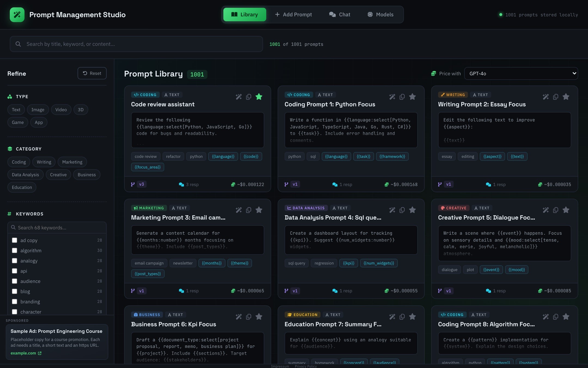Click the refactor keyword tag
The height and width of the screenshot is (368, 588).
pyautogui.click(x=173, y=156)
